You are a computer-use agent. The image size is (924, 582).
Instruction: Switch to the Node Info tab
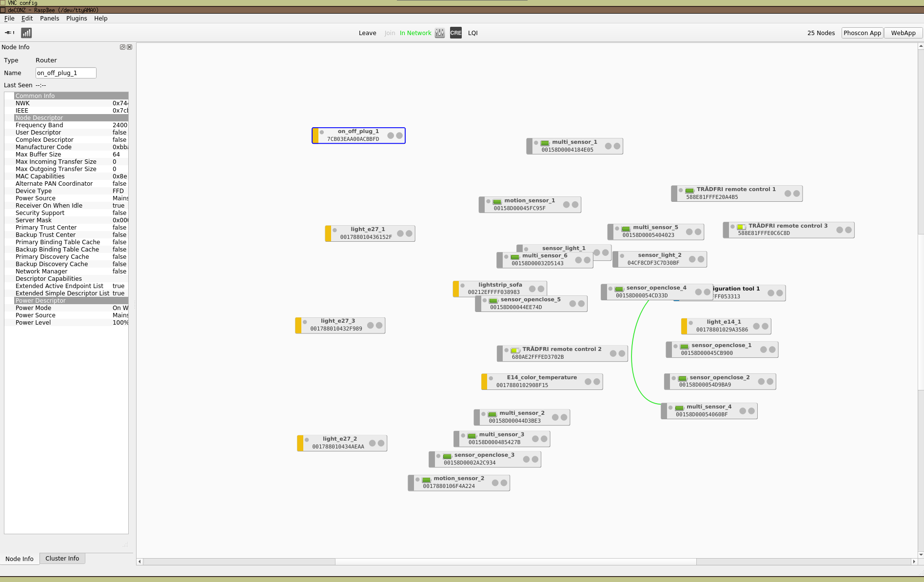click(20, 559)
